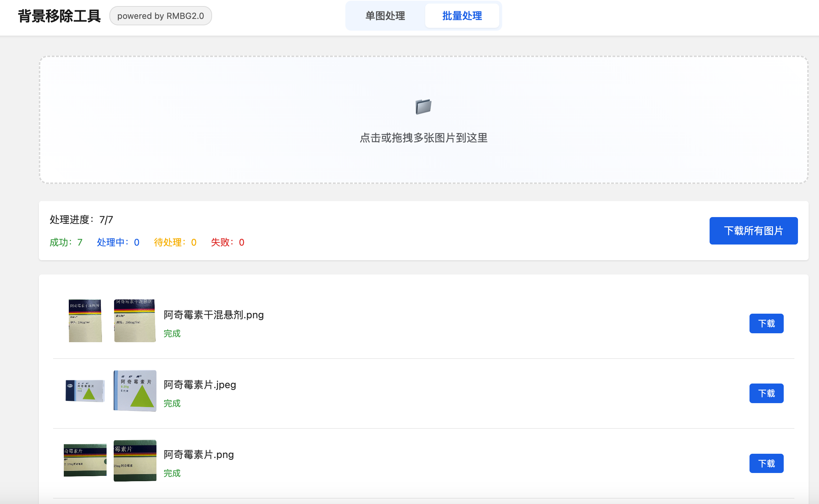This screenshot has width=819, height=504.
Task: Click 下载所有图片 button
Action: 753,231
